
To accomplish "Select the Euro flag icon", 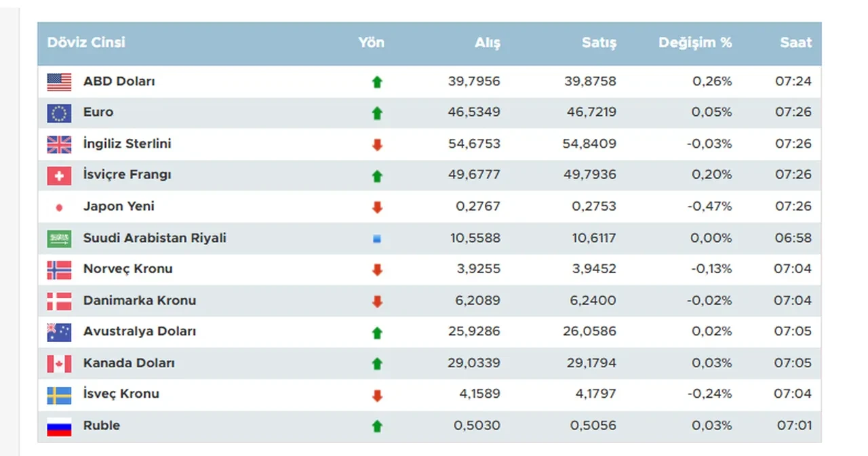I will pyautogui.click(x=58, y=112).
